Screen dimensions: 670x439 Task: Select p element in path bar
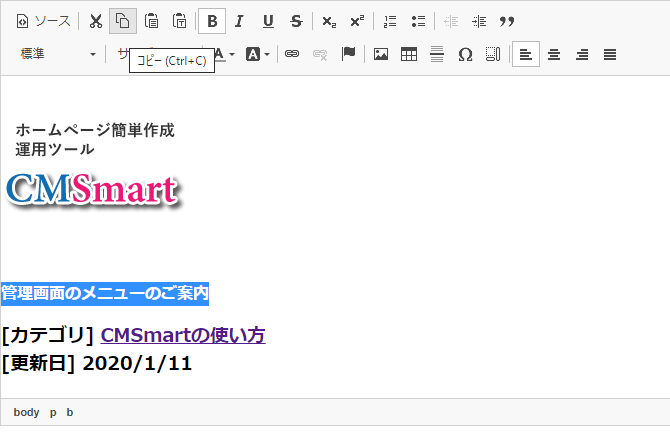point(53,412)
